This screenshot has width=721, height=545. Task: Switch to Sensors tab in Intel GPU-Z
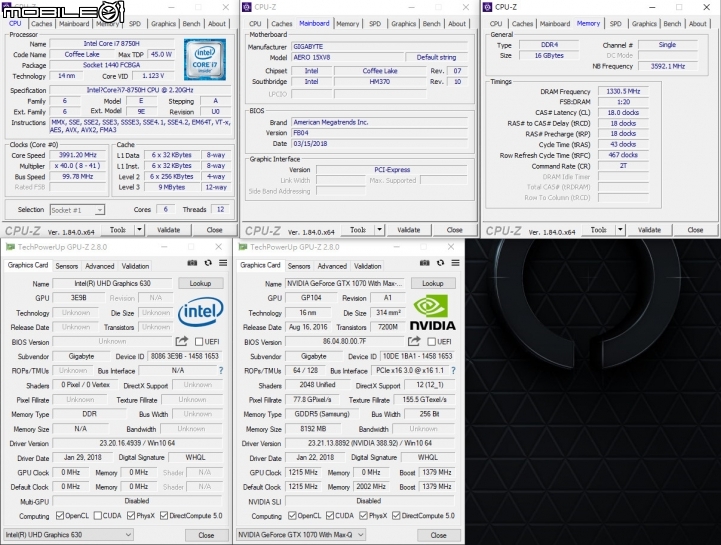(67, 266)
